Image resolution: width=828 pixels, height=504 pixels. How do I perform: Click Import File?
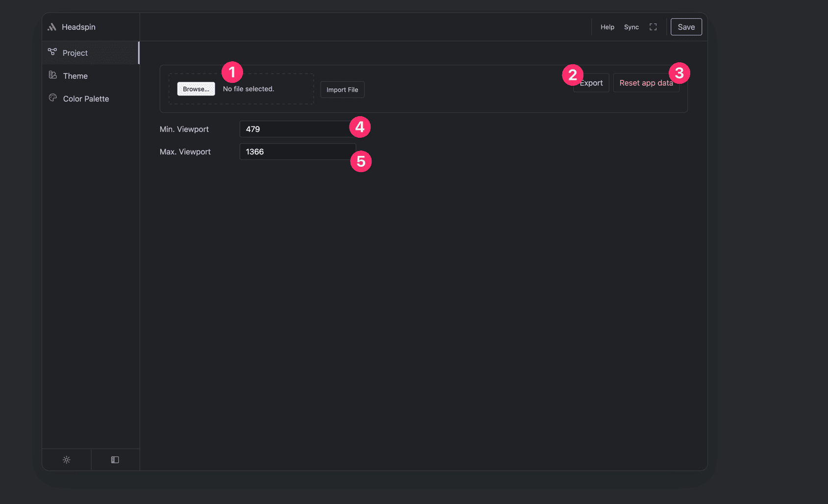coord(342,89)
